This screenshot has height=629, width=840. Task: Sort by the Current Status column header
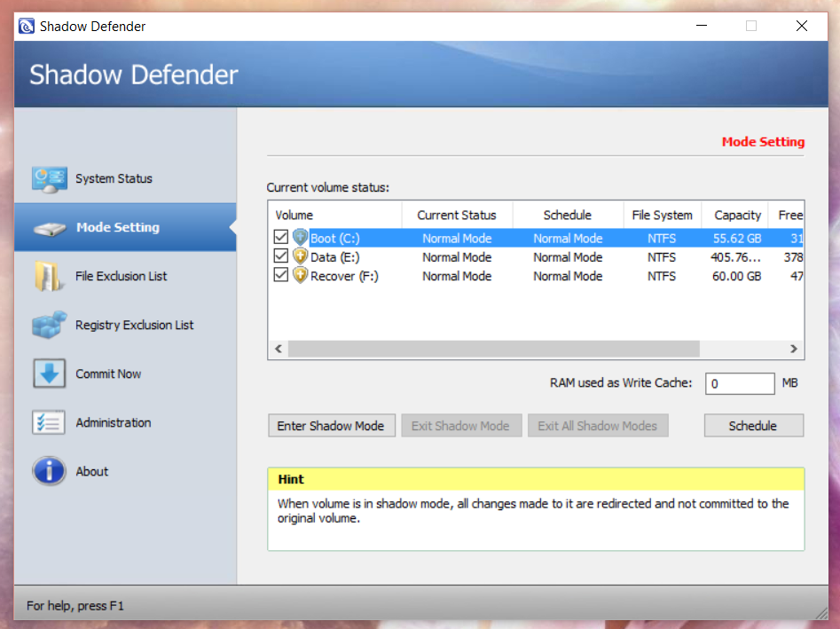(457, 215)
